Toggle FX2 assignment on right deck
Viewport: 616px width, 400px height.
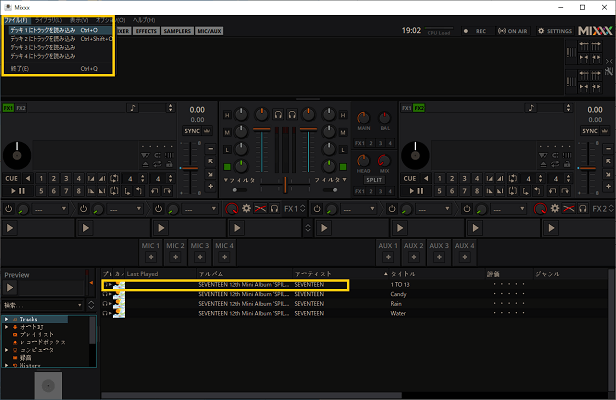419,108
